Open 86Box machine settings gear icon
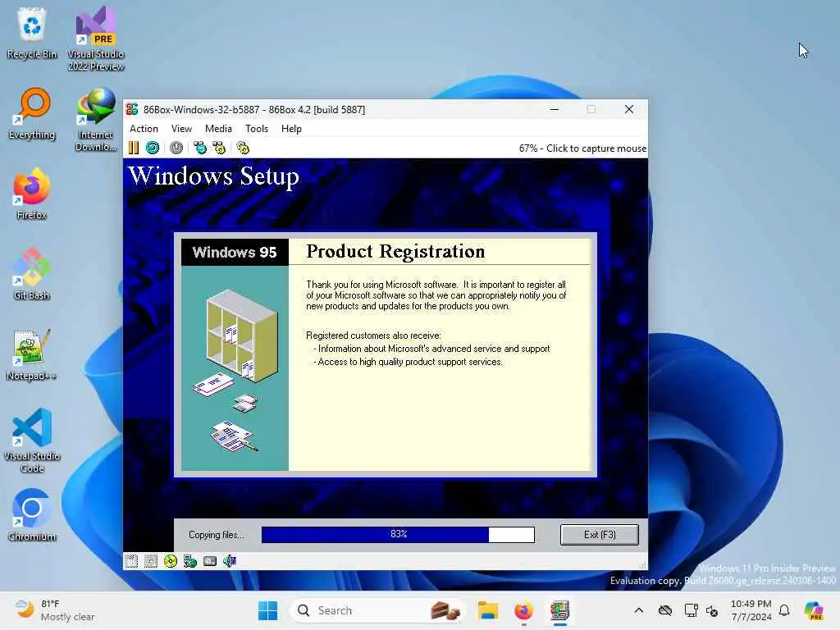 tap(243, 148)
